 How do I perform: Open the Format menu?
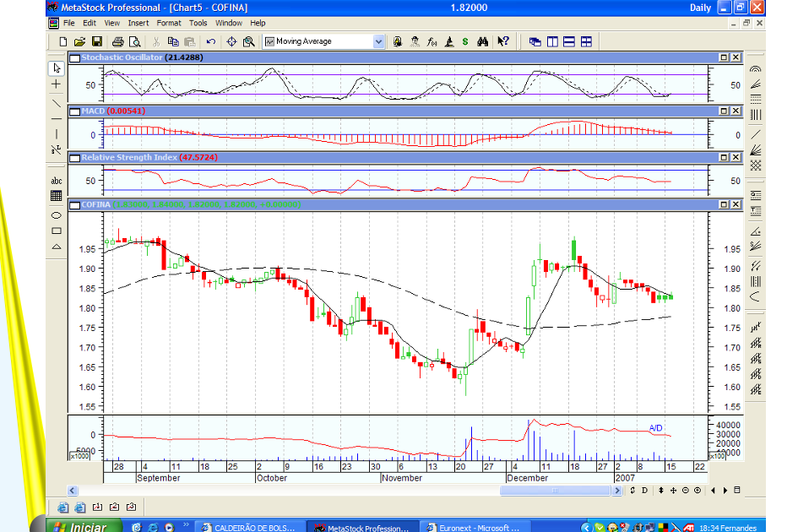coord(169,23)
